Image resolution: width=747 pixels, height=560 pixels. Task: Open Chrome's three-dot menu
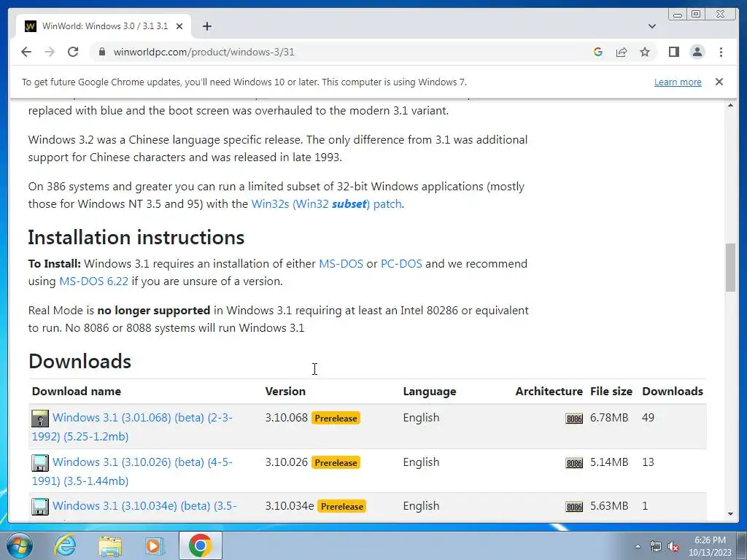click(x=721, y=52)
